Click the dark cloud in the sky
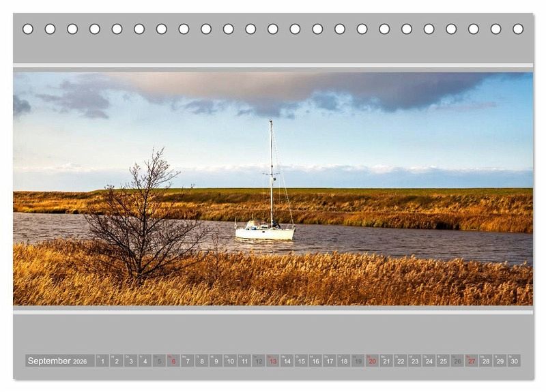 (307, 90)
